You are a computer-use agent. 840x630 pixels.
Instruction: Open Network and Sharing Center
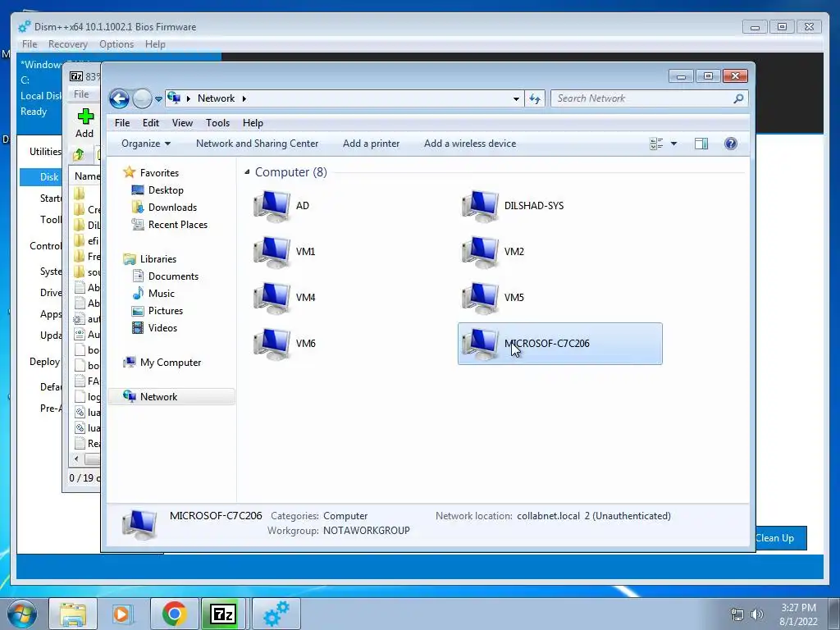click(257, 144)
